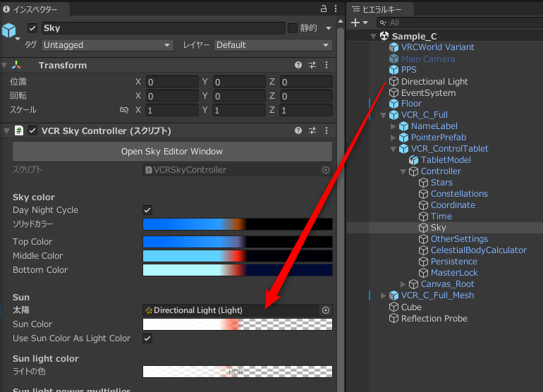Click the Inspector scrollbar up arrow
The height and width of the screenshot is (392, 543).
(x=341, y=21)
